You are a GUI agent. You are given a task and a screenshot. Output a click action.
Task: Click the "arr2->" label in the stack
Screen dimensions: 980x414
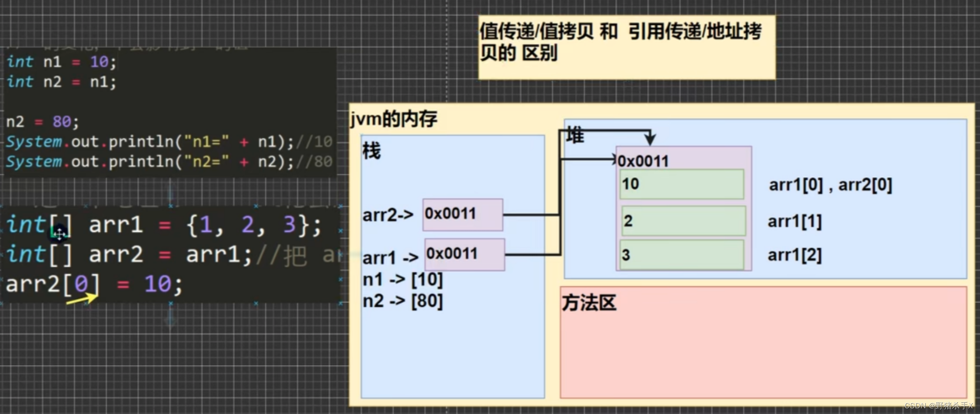click(388, 215)
